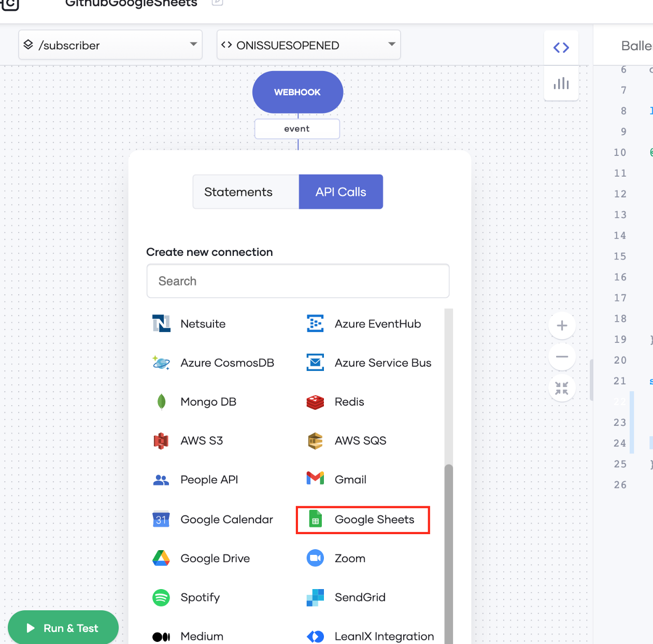653x644 pixels.
Task: Click the Spotify icon
Action: (161, 597)
